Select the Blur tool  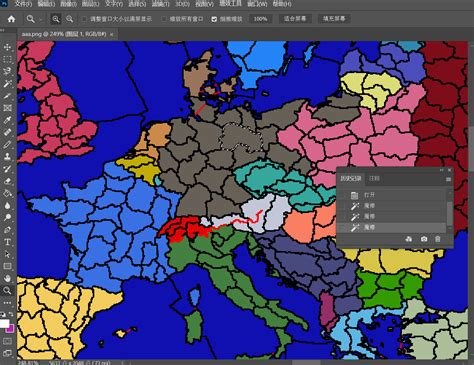[7, 205]
